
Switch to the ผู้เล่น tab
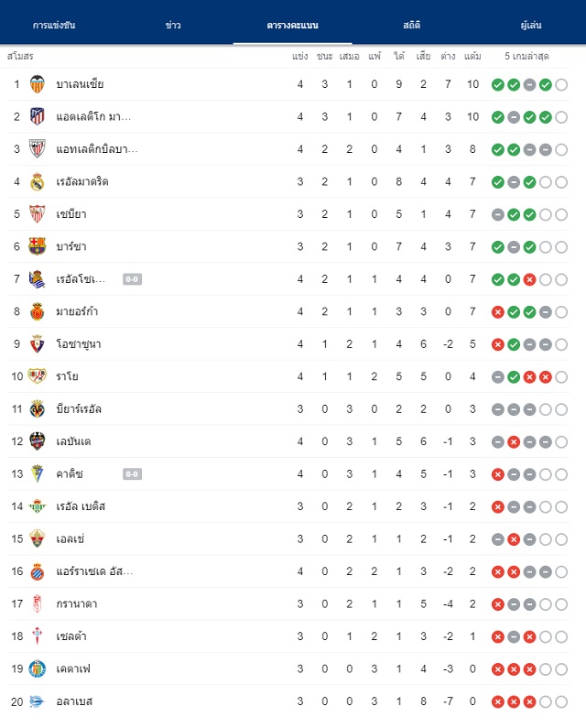point(531,25)
